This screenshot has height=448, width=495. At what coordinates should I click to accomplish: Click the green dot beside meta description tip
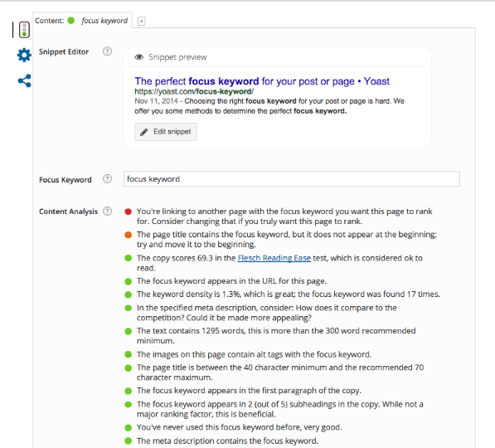(129, 308)
